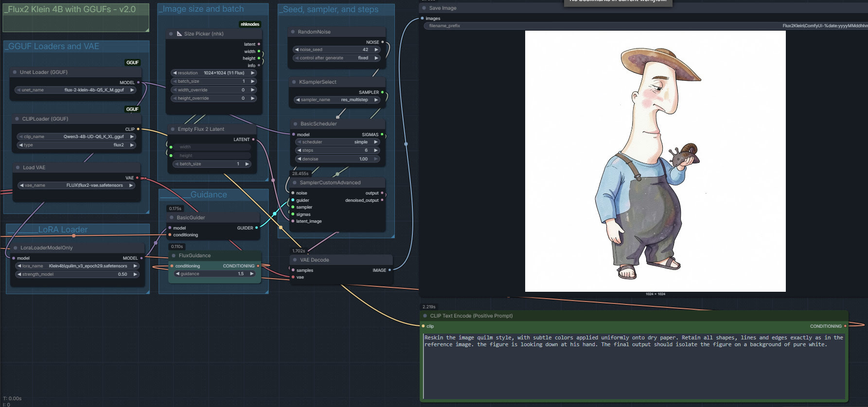
Task: Increase guidance value with right arrow
Action: (251, 274)
